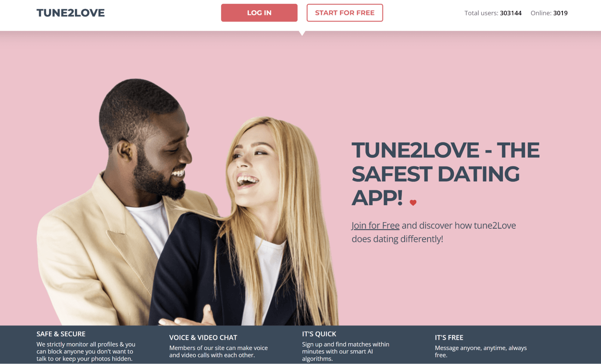Click the smart AI algorithms description
The width and height of the screenshot is (601, 364).
click(x=346, y=351)
